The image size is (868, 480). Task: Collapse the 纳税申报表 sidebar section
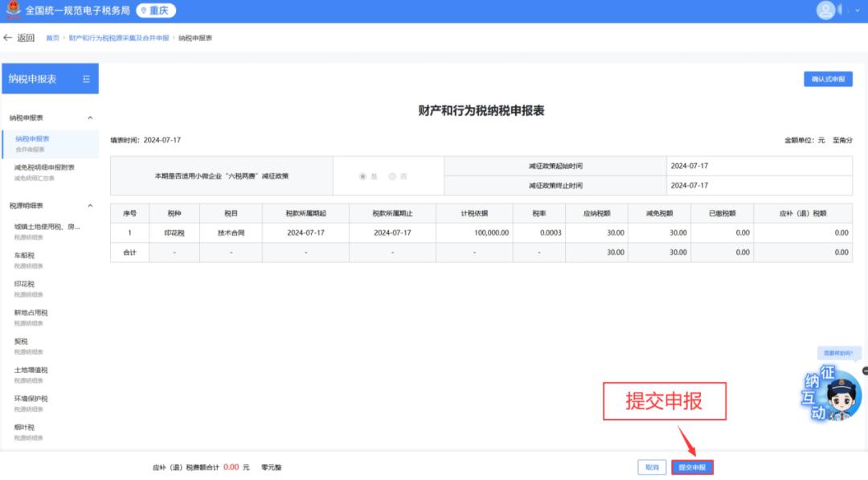coord(90,118)
